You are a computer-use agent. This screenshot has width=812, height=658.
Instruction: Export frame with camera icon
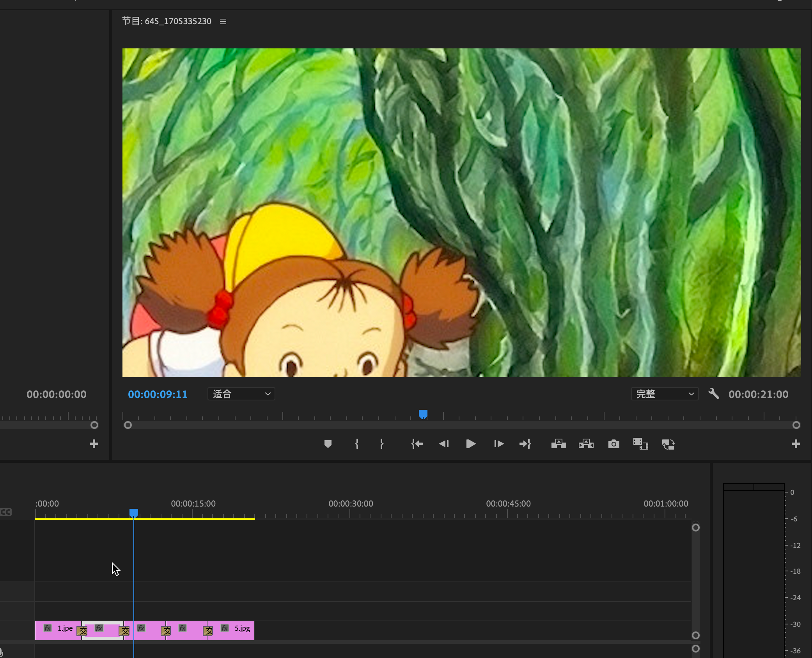pos(613,444)
